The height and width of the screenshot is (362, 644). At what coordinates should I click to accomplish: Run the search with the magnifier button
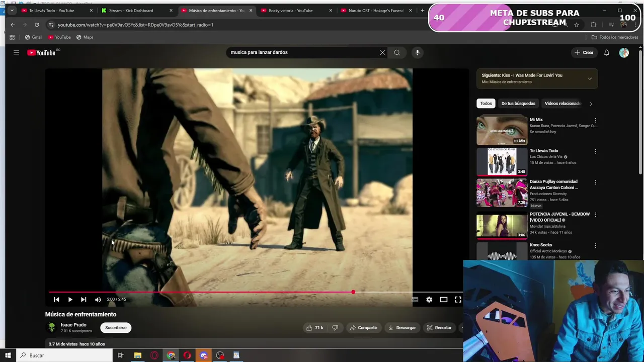pyautogui.click(x=397, y=52)
